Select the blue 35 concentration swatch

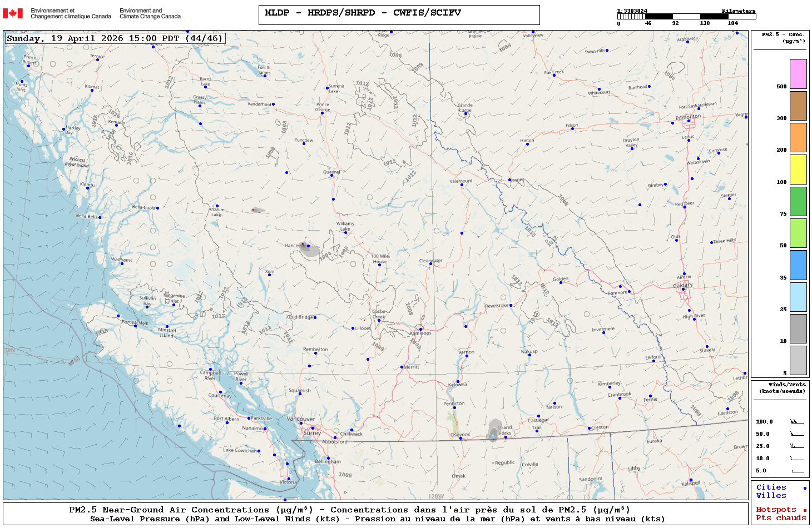click(798, 265)
